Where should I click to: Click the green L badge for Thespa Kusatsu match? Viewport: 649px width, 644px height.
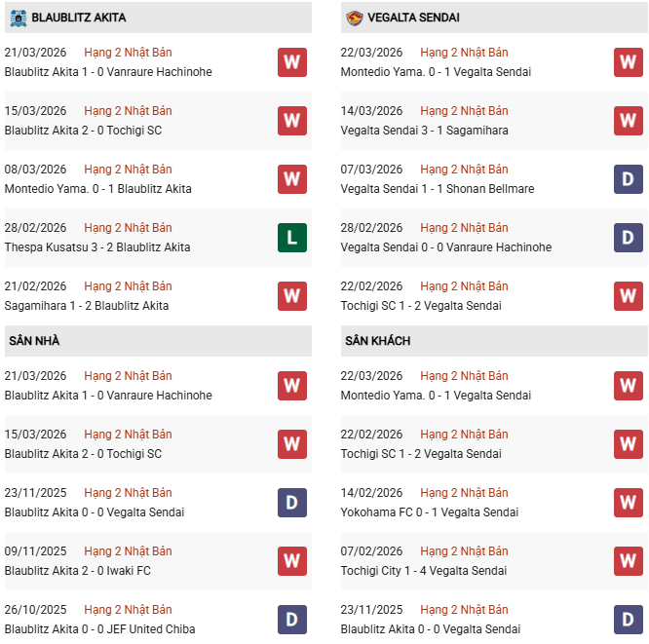(x=291, y=237)
